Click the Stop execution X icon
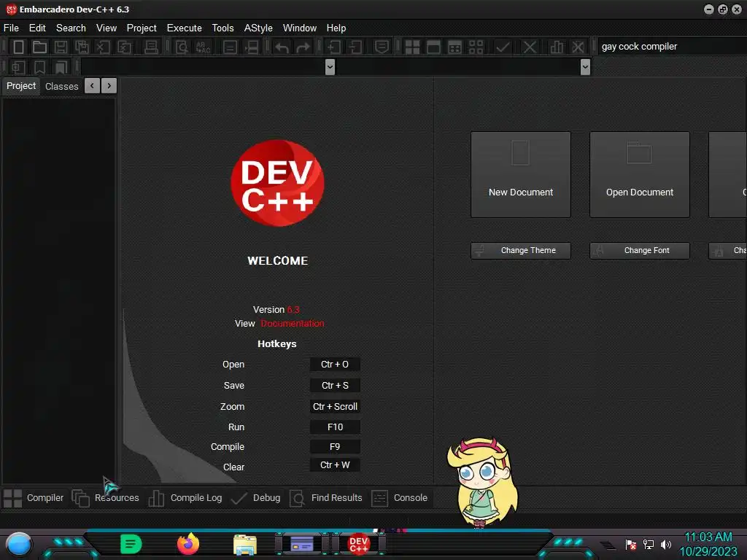The image size is (747, 560). [530, 47]
